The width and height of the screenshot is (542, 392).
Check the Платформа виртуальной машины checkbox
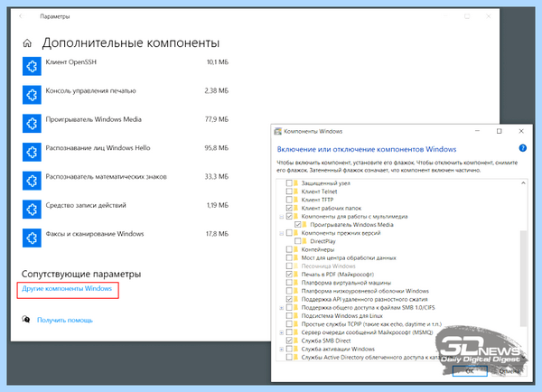(289, 283)
